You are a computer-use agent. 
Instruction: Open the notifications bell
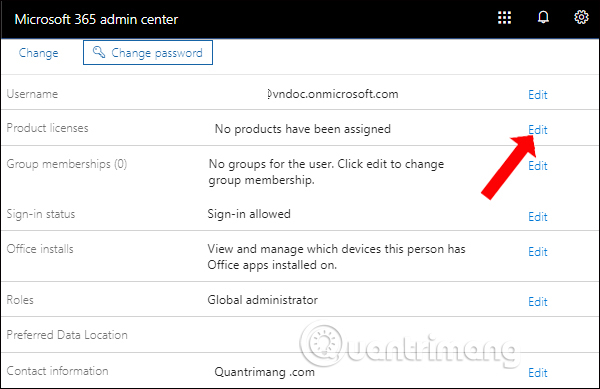[x=543, y=18]
